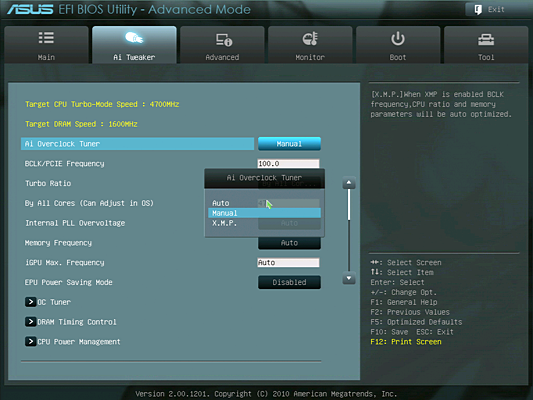Switch to the Monitor tab label
Image resolution: width=533 pixels, height=400 pixels.
click(310, 57)
